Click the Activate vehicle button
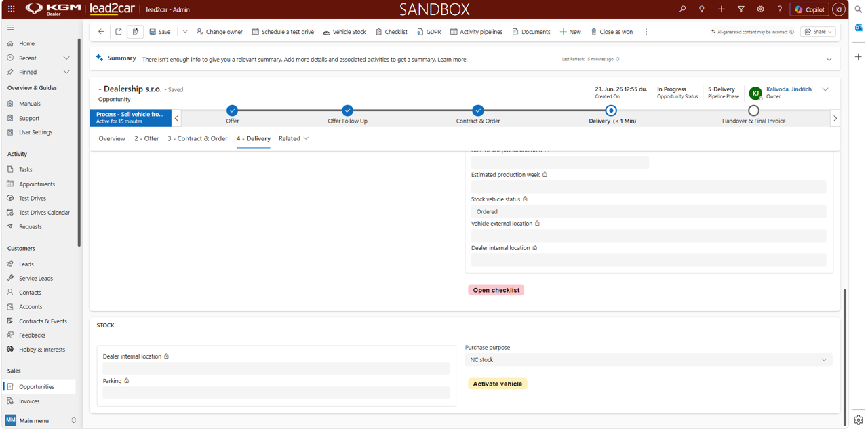 tap(498, 384)
